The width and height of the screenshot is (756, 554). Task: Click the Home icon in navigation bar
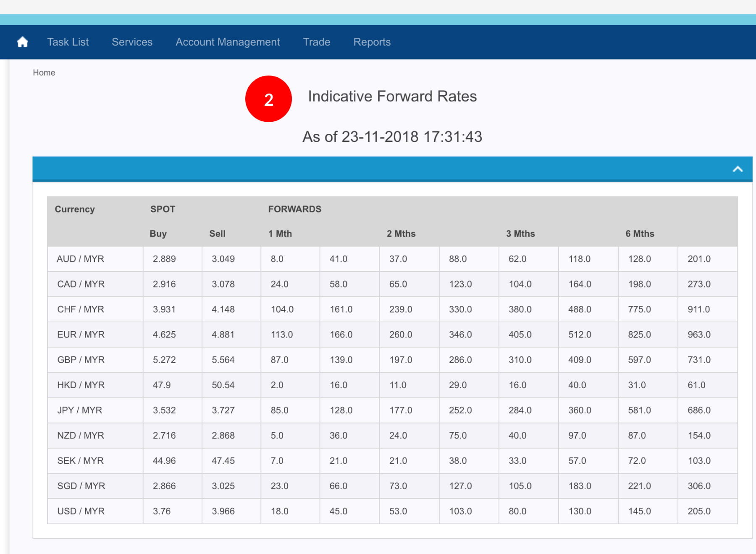click(x=23, y=42)
